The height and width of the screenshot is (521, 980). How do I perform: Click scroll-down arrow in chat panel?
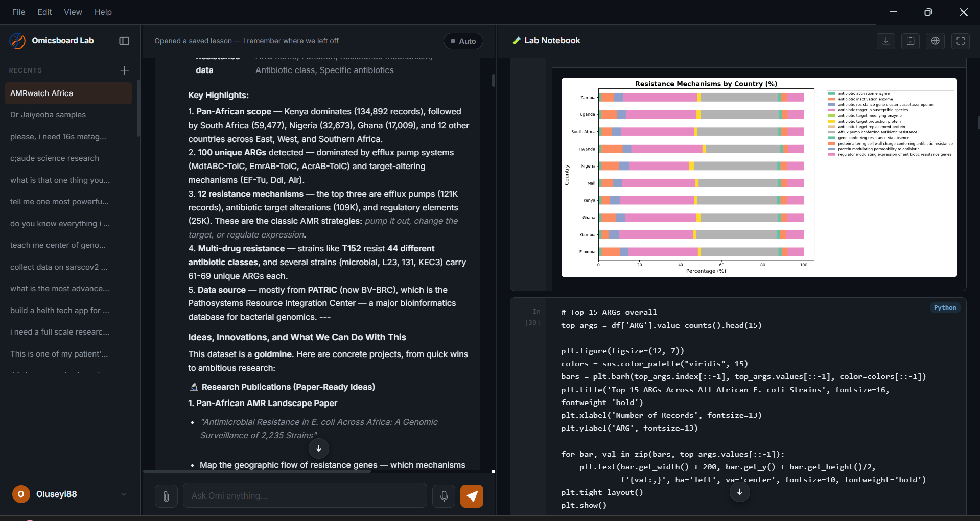[x=319, y=448]
